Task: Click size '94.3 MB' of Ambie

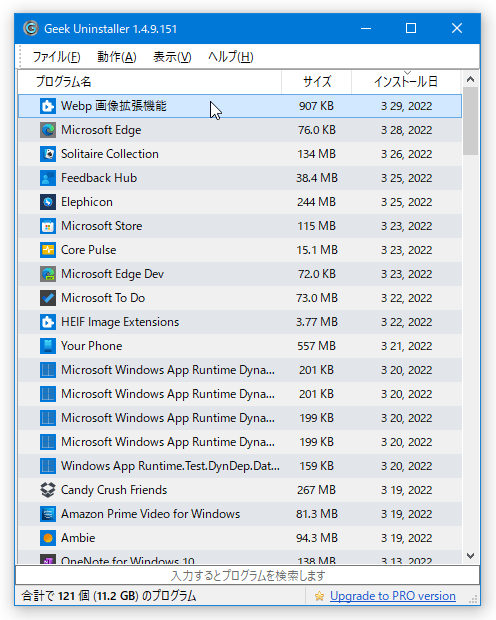Action: [317, 538]
